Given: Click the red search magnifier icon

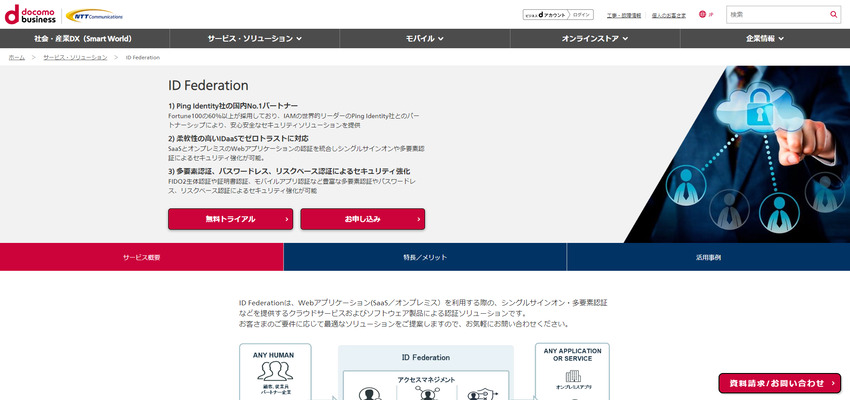Looking at the screenshot, I should (833, 15).
